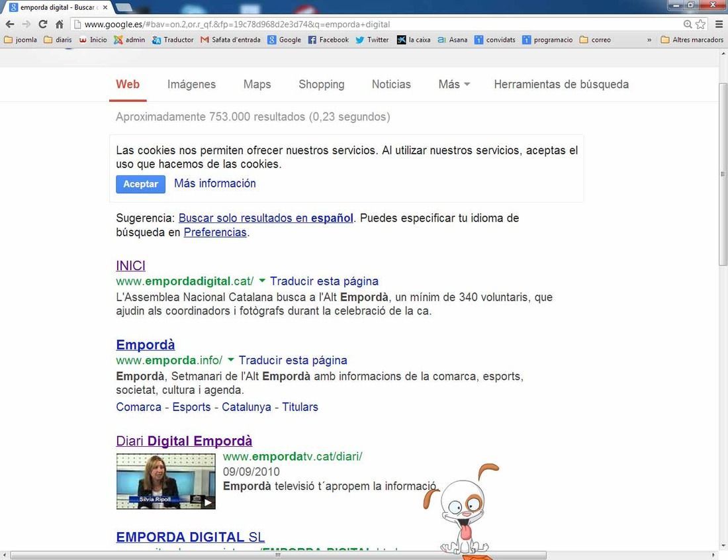Open the la caixa bookmark

[414, 40]
